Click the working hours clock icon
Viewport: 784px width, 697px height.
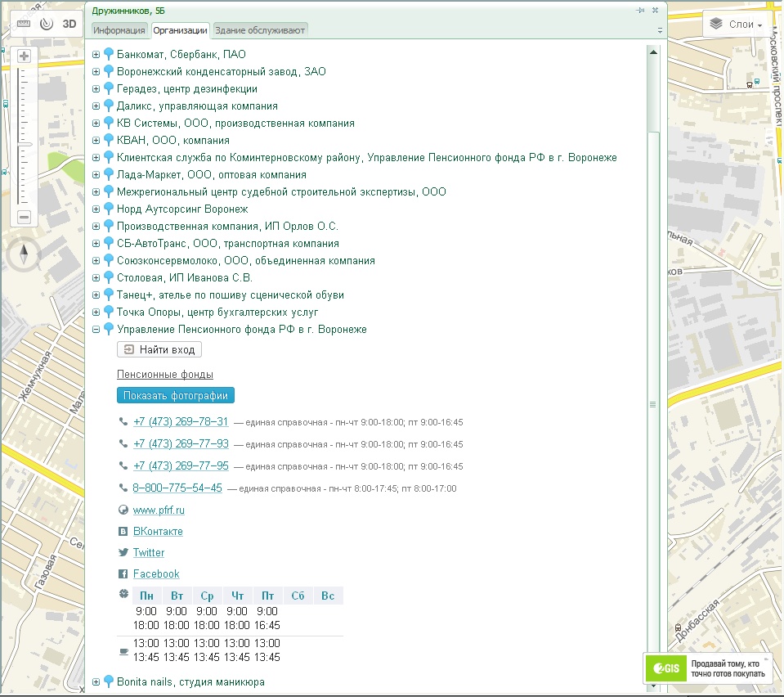[124, 594]
